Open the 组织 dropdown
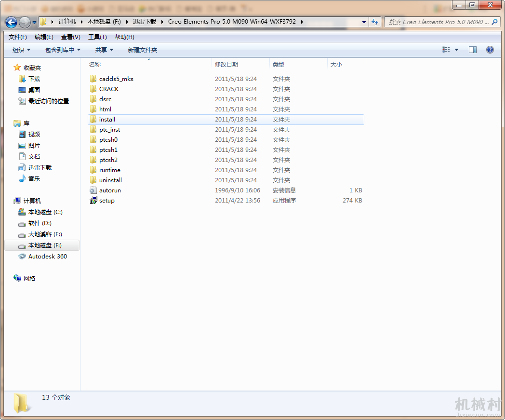This screenshot has height=420, width=505. click(x=21, y=50)
